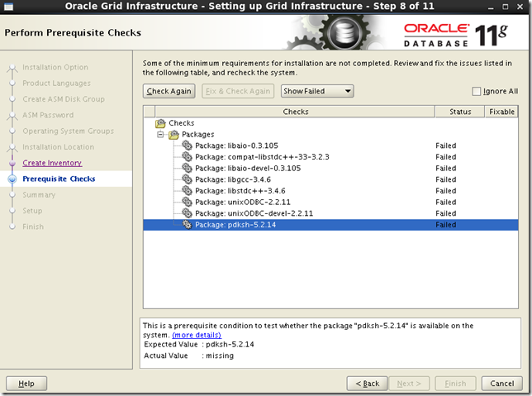Maximize the installer window

506,7
